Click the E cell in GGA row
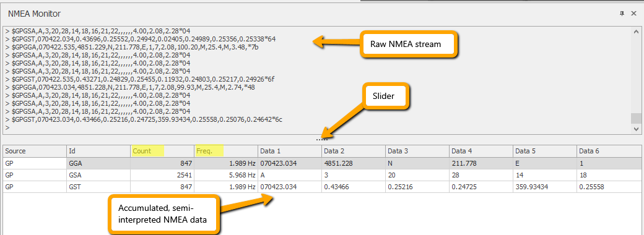The width and height of the screenshot is (644, 235). 544,163
